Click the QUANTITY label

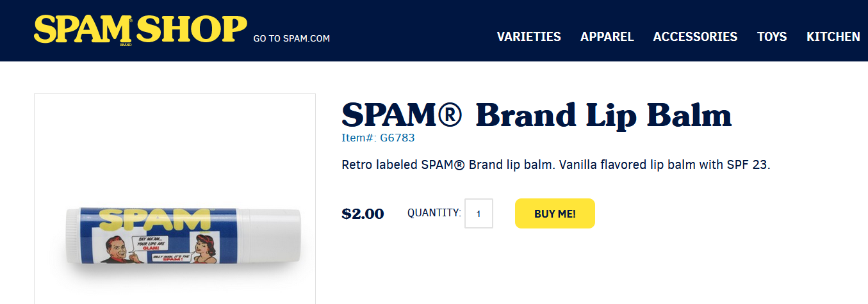click(x=434, y=212)
